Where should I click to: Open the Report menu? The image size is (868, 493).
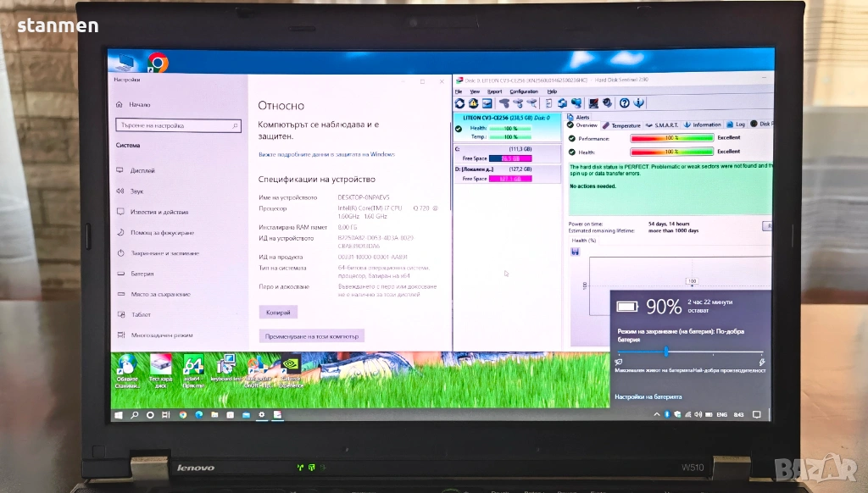pyautogui.click(x=494, y=91)
